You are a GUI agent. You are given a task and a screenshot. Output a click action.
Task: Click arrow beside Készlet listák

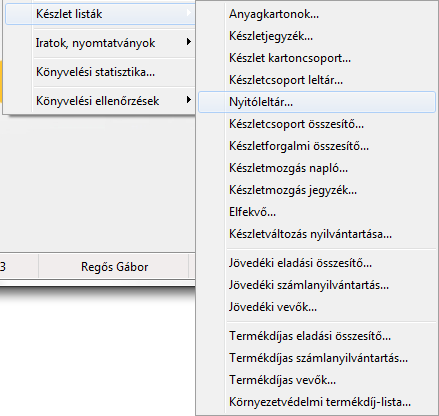tap(189, 13)
